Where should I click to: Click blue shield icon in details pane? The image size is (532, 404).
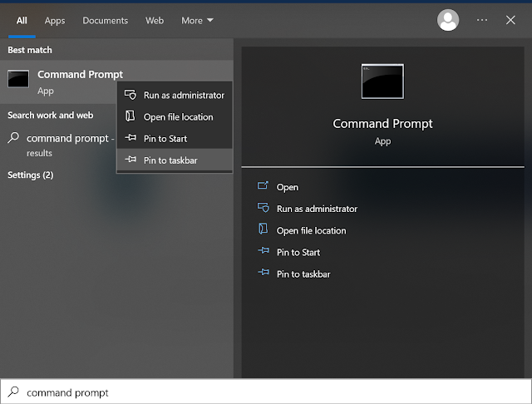(264, 207)
